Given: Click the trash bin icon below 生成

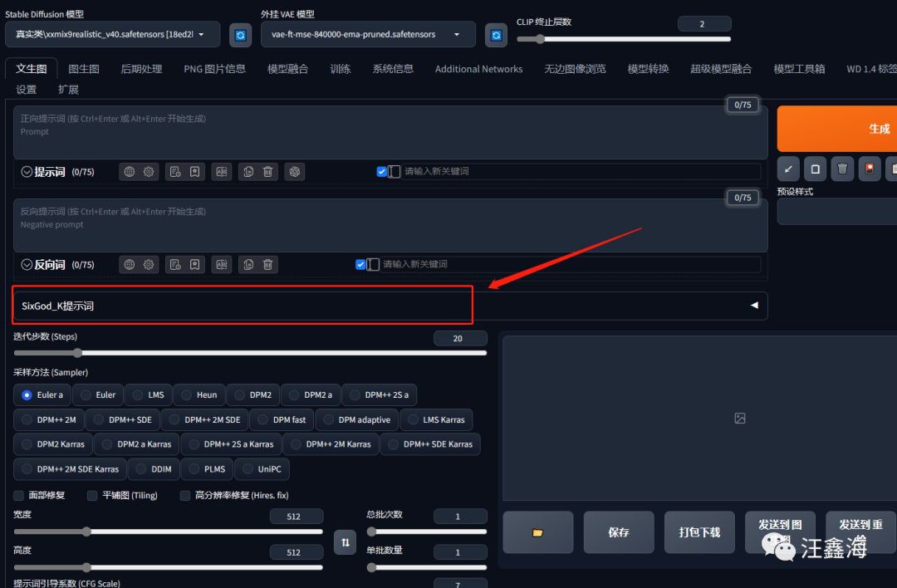Looking at the screenshot, I should tap(842, 169).
